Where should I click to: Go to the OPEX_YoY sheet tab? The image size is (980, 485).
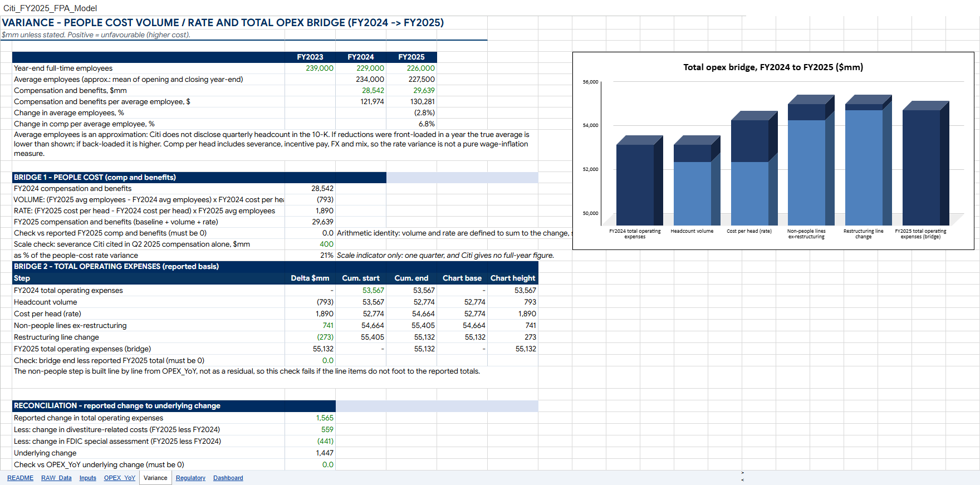click(120, 478)
